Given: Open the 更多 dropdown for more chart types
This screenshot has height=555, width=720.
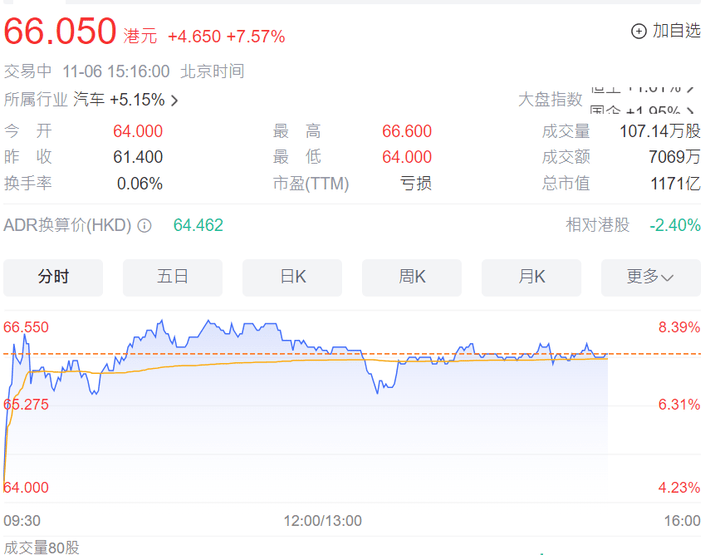Looking at the screenshot, I should pyautogui.click(x=650, y=277).
